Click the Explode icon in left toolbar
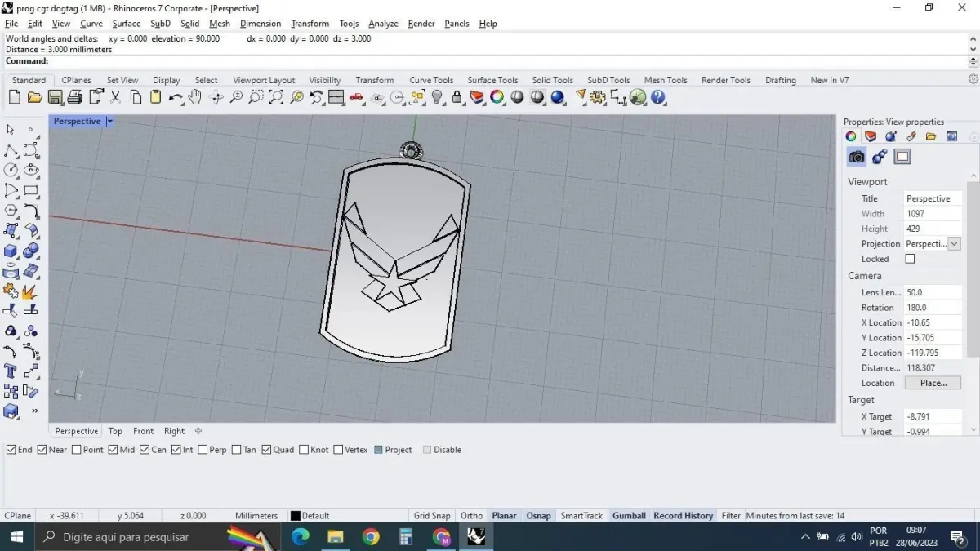This screenshot has height=551, width=980. (31, 291)
